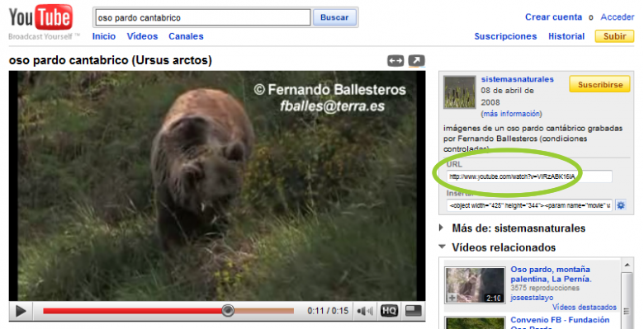Expand the Más de: sistemasnaturales section
The height and width of the screenshot is (329, 644).
(441, 228)
